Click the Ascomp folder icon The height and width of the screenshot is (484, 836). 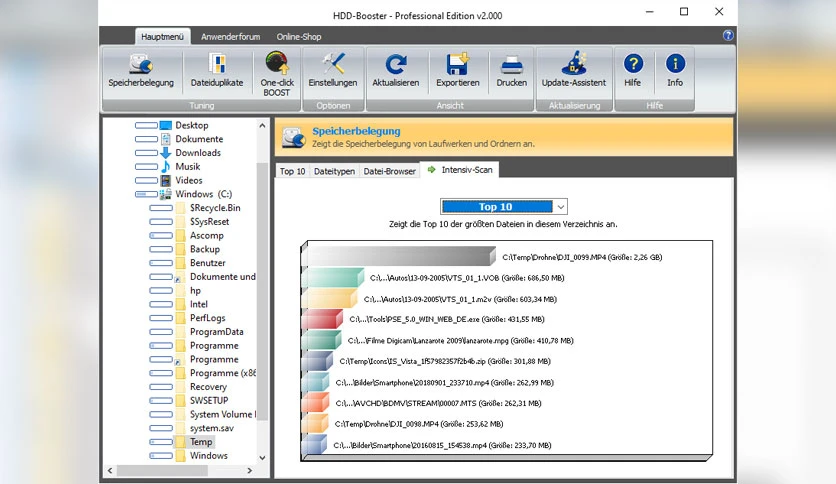(180, 236)
